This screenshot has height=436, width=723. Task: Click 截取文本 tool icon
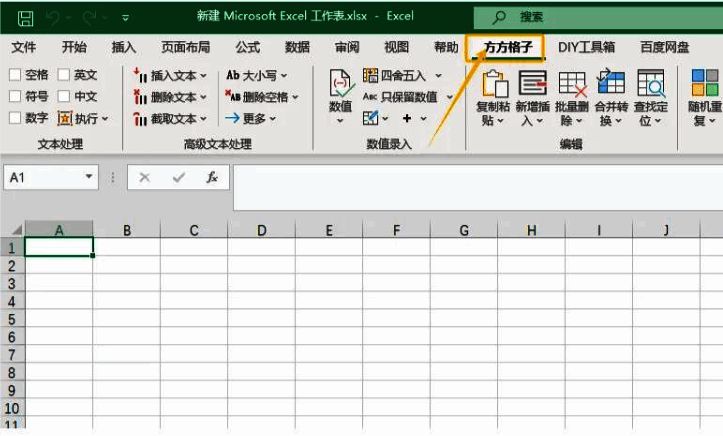(x=140, y=119)
